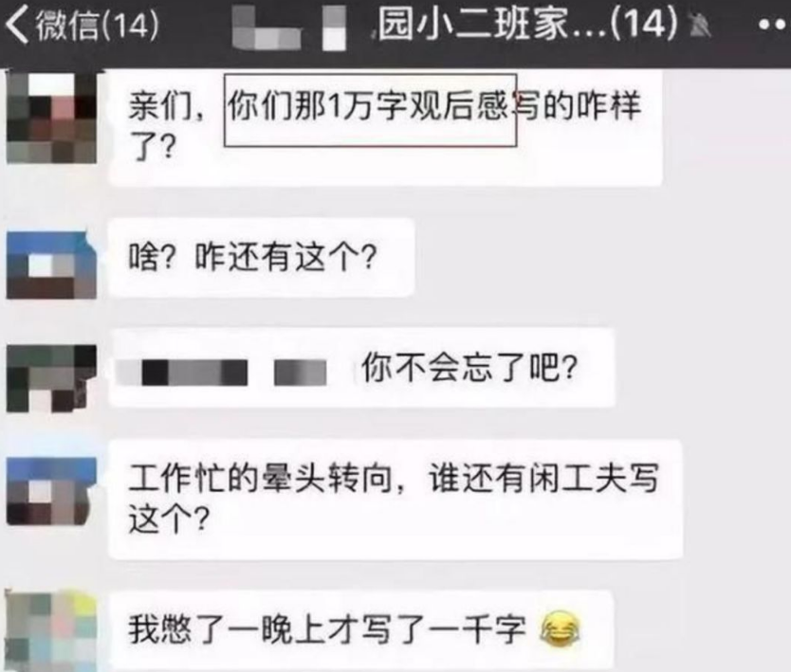Click the muted notifications bell icon
The image size is (791, 672).
click(x=699, y=26)
